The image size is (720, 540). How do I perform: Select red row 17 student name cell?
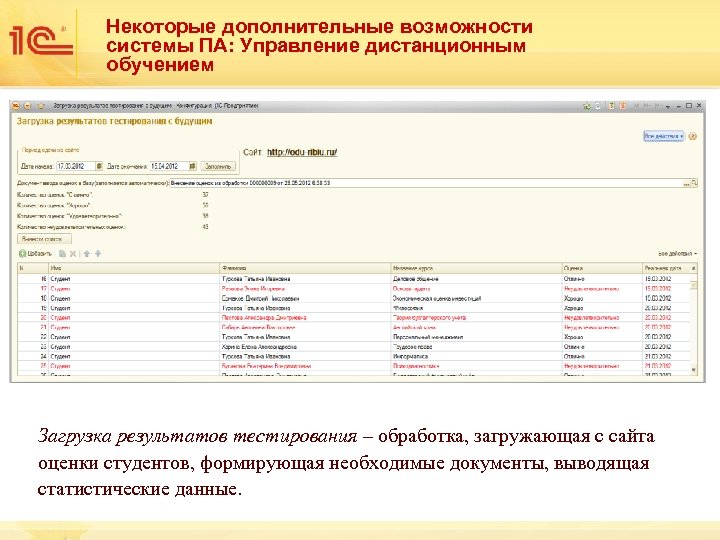point(305,289)
